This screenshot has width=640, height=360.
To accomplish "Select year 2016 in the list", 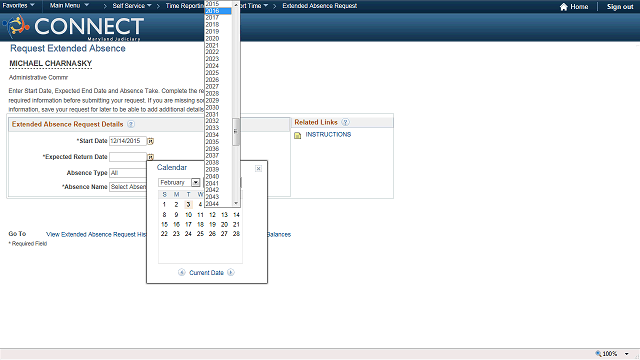I will (218, 11).
